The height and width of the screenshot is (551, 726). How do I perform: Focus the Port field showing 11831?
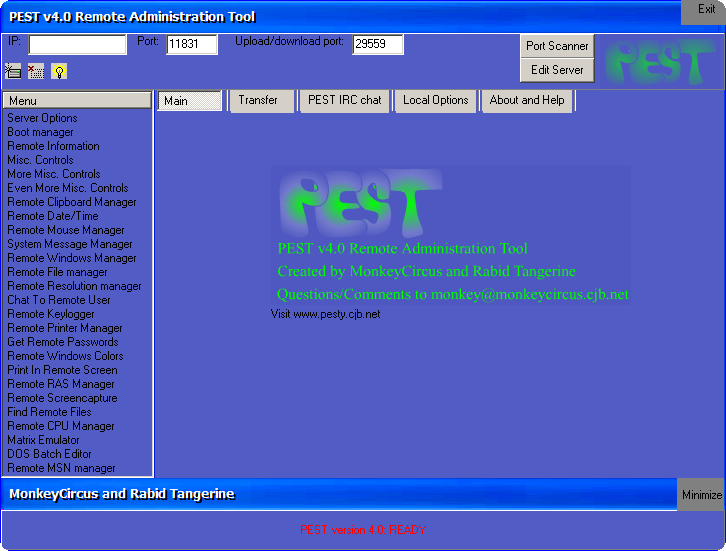pyautogui.click(x=191, y=44)
